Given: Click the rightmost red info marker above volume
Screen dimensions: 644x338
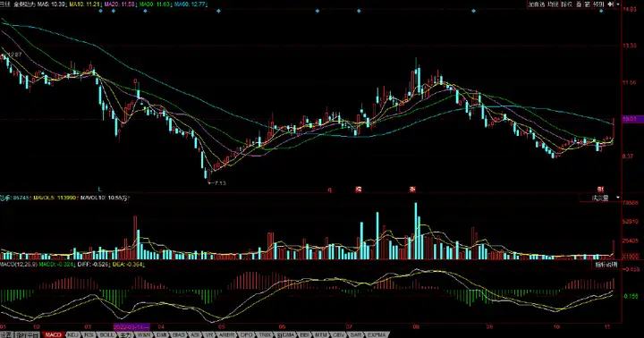Looking at the screenshot, I should [x=600, y=190].
